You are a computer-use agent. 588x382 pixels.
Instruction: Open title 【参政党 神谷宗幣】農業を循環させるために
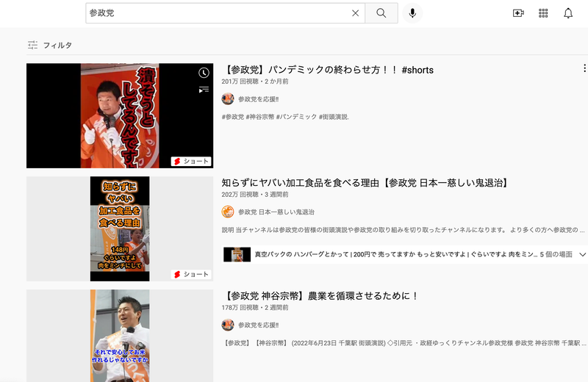point(320,296)
